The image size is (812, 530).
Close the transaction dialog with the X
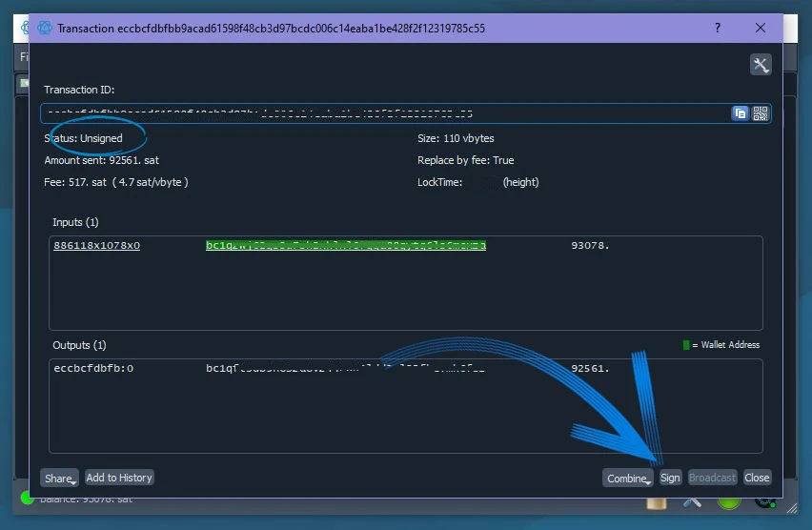pyautogui.click(x=761, y=28)
